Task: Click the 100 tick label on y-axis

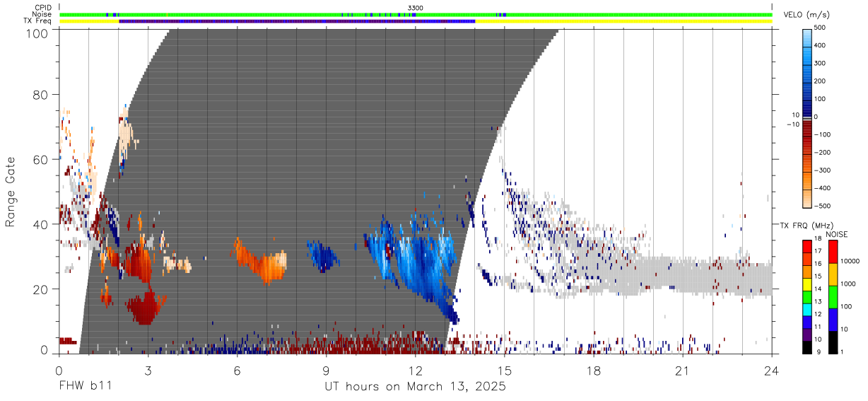Action: [37, 33]
